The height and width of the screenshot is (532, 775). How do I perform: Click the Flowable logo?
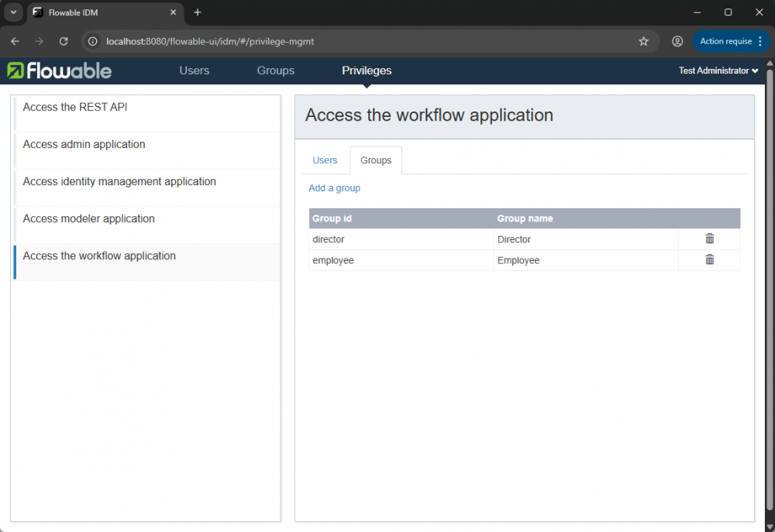pyautogui.click(x=60, y=70)
